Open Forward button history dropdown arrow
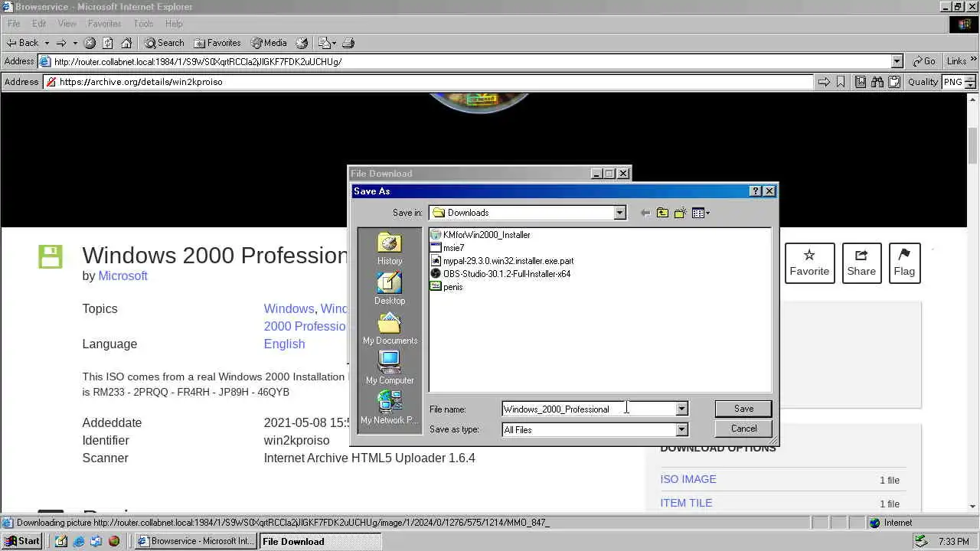Image resolution: width=980 pixels, height=551 pixels. [x=75, y=43]
